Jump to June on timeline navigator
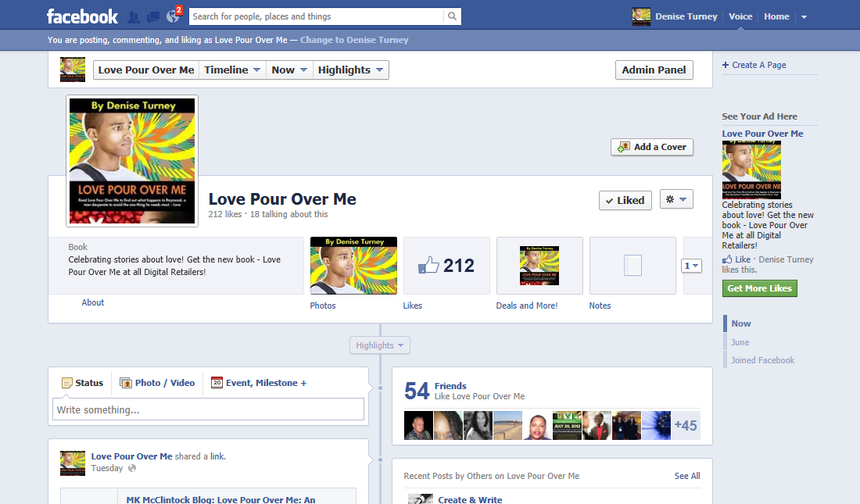This screenshot has width=860, height=504. 740,342
